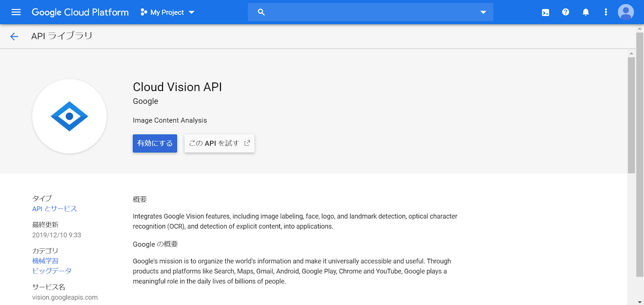Click the outer browser scrollbar thumb
The height and width of the screenshot is (305, 644).
click(x=640, y=155)
